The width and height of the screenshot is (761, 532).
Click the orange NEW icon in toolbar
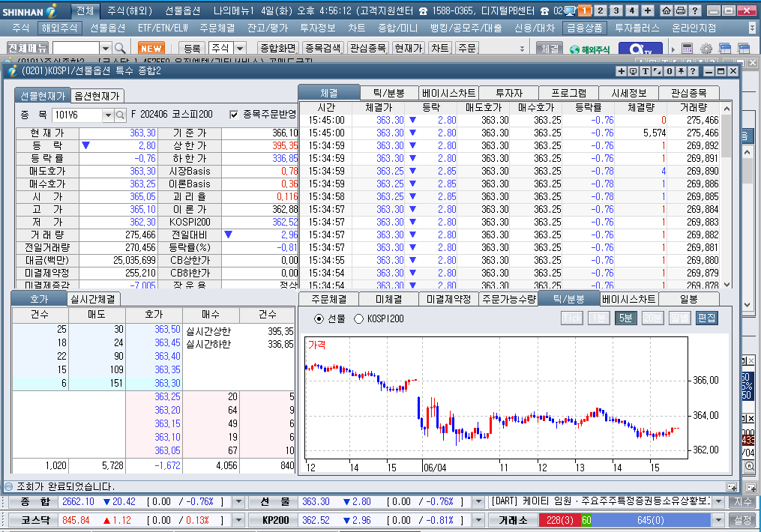151,49
